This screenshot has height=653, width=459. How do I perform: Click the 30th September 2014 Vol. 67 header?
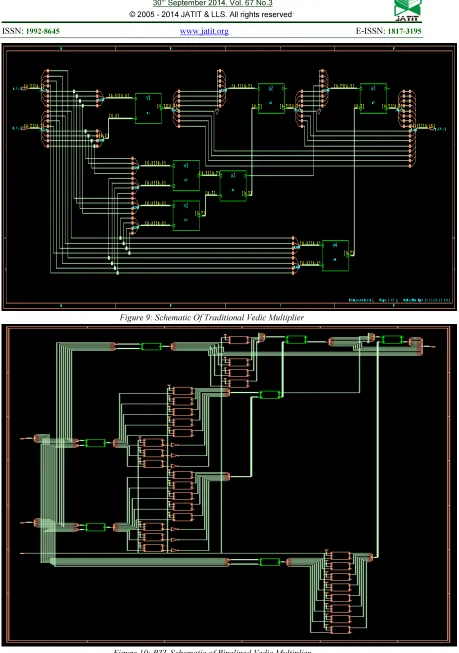pyautogui.click(x=212, y=3)
